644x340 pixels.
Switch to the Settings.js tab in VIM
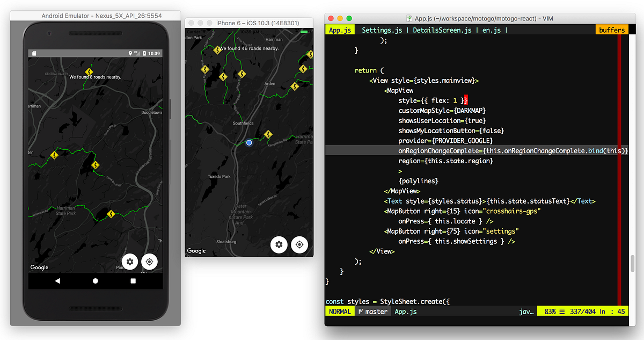point(383,30)
